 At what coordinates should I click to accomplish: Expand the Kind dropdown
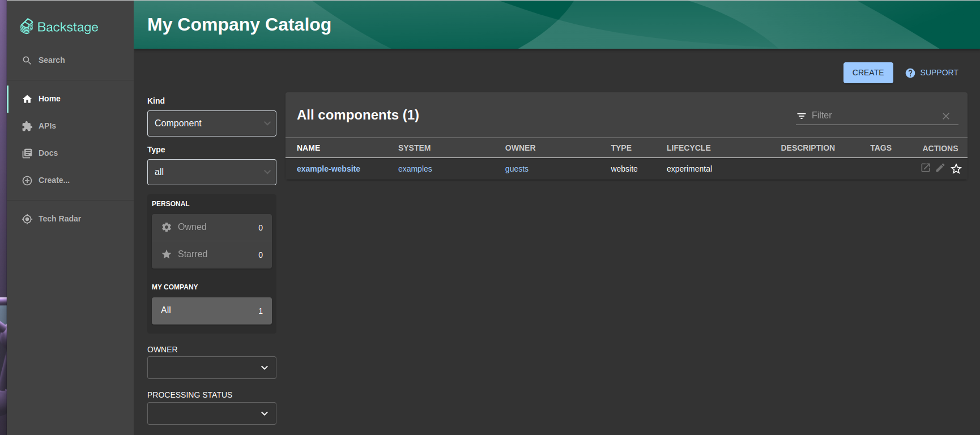pos(211,123)
